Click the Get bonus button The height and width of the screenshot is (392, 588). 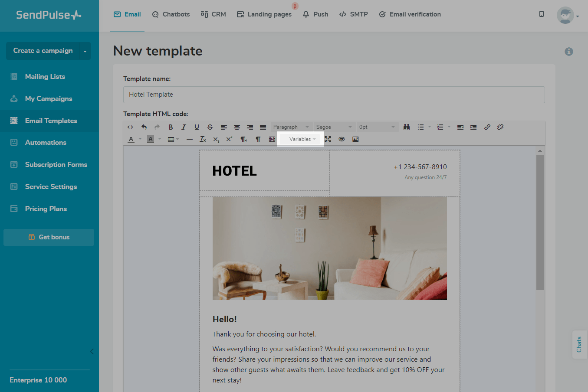pyautogui.click(x=49, y=237)
